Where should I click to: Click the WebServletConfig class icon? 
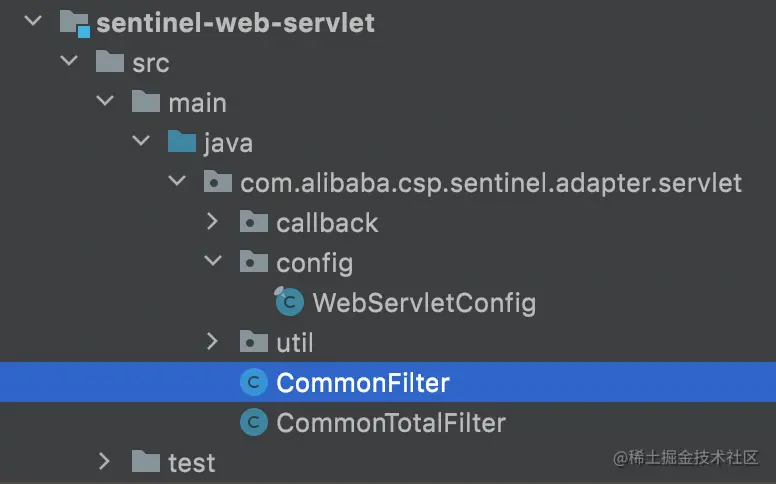[290, 302]
